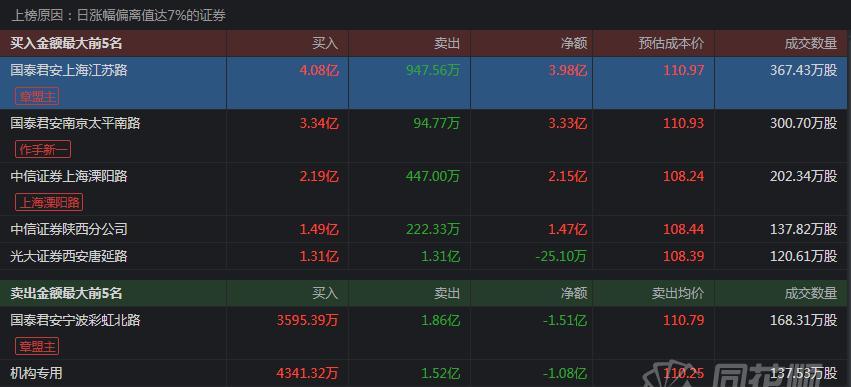The height and width of the screenshot is (387, 851).
Task: Click sell amount 1.86亿
Action: click(441, 320)
